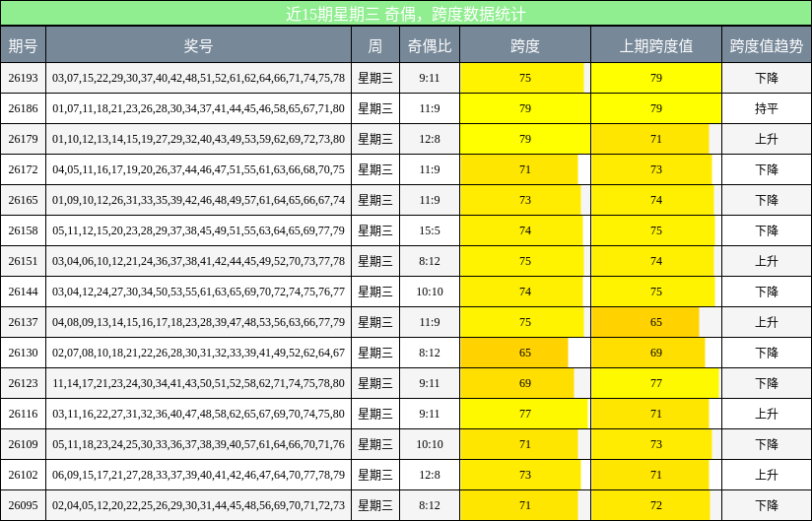Viewport: 812px width, 521px height.
Task: Select issue number 26165
Action: pyautogui.click(x=24, y=200)
